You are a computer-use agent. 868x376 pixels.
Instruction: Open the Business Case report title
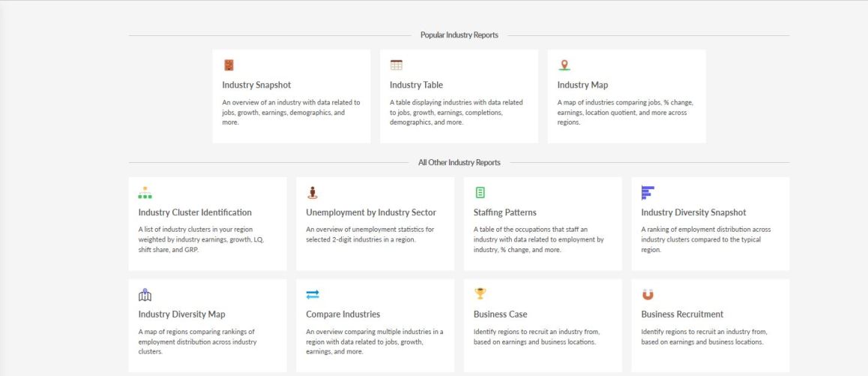pos(501,314)
